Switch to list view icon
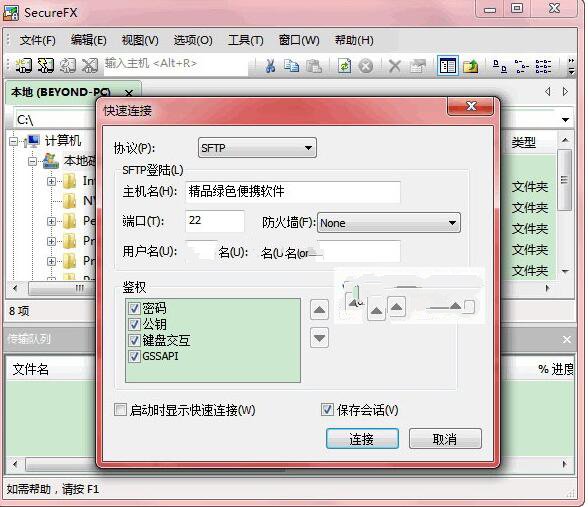This screenshot has height=507, width=588. tap(521, 66)
